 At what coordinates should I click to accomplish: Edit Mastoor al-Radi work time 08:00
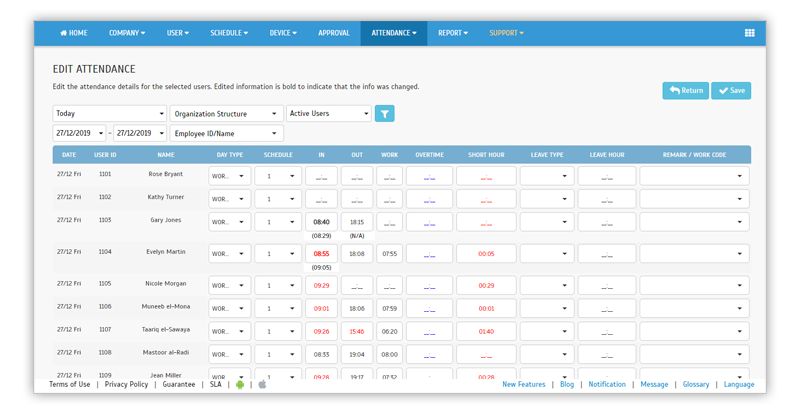[x=389, y=354]
